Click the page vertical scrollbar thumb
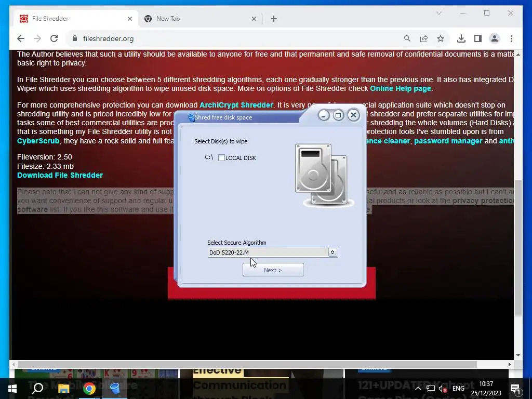The image size is (532, 399). coord(518,248)
